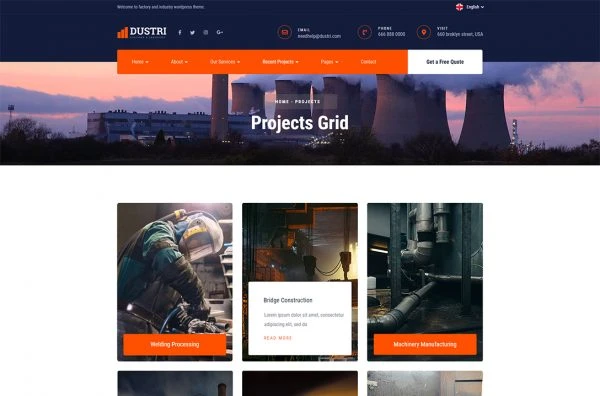Open the Facebook social icon

180,33
